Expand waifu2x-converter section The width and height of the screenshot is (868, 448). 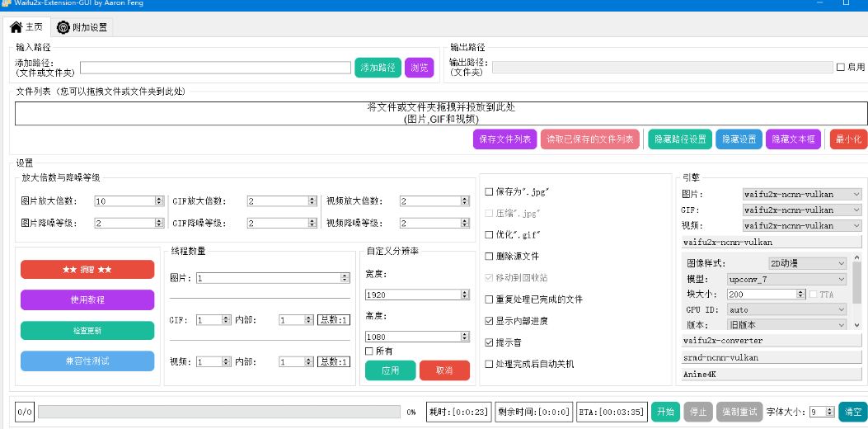pos(772,341)
